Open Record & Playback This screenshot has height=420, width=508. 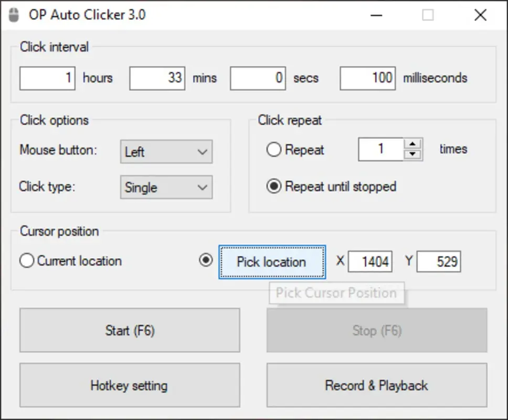376,385
